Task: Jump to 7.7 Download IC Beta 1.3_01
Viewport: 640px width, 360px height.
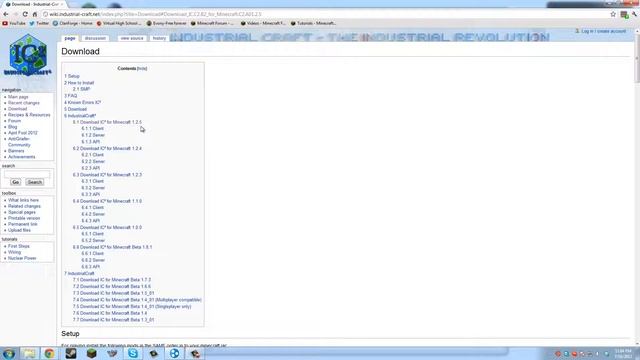Action: coord(113,320)
